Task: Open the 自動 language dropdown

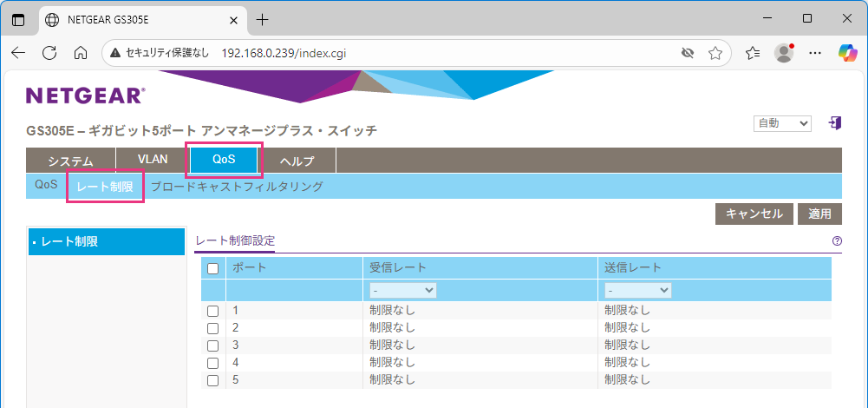Action: tap(781, 123)
